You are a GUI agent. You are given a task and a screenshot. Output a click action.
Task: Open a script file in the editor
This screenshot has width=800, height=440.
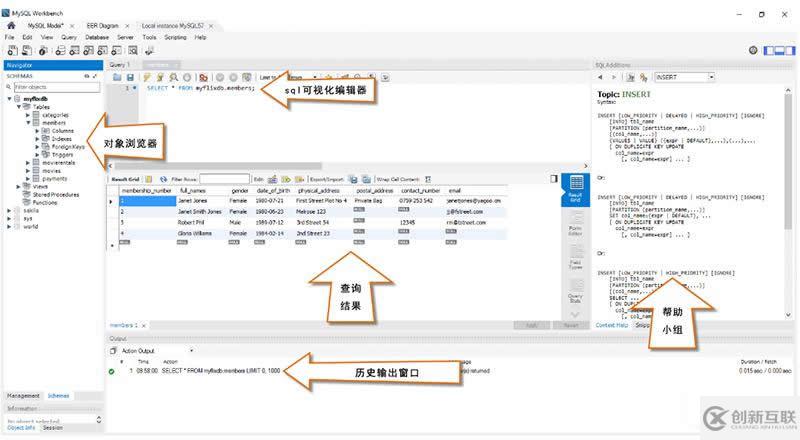point(117,78)
